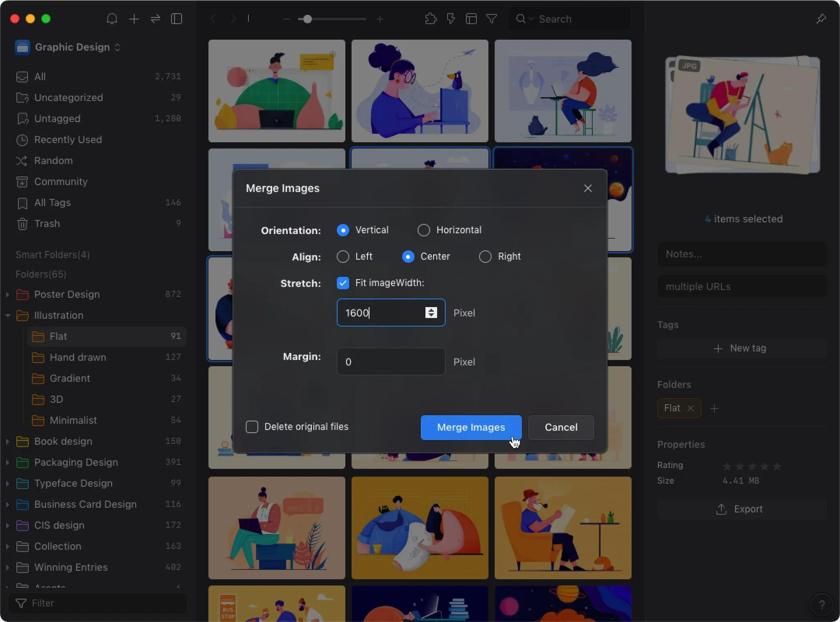This screenshot has width=840, height=622.
Task: Open the Hand drawn folder
Action: (x=107, y=358)
